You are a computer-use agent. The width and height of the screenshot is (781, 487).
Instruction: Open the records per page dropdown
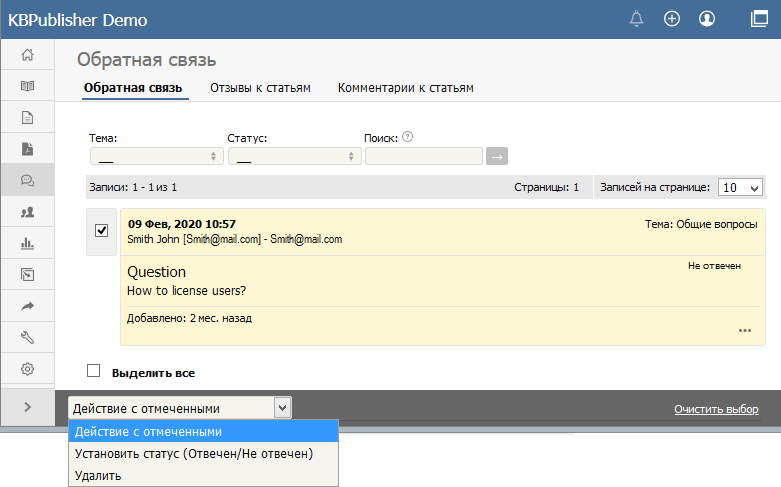[741, 187]
